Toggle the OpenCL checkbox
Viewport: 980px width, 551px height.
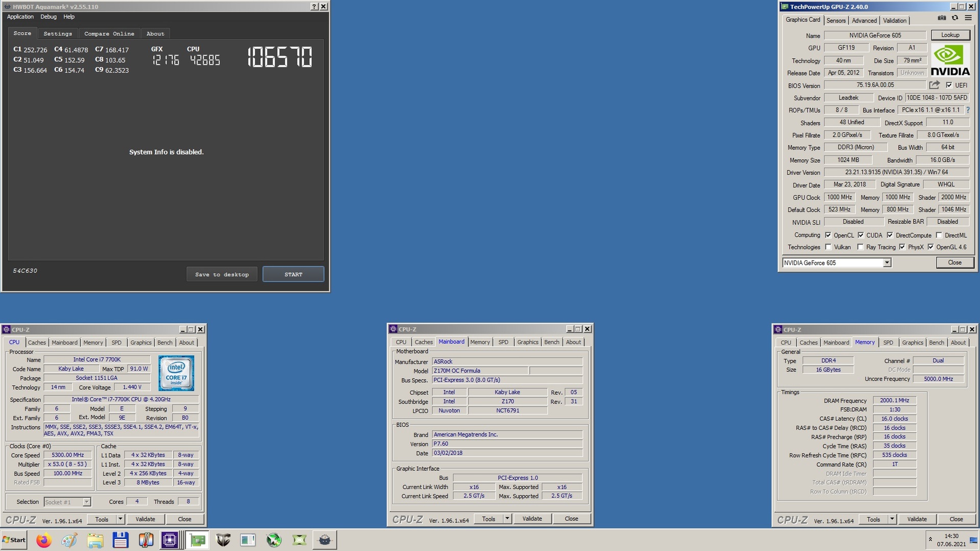828,235
